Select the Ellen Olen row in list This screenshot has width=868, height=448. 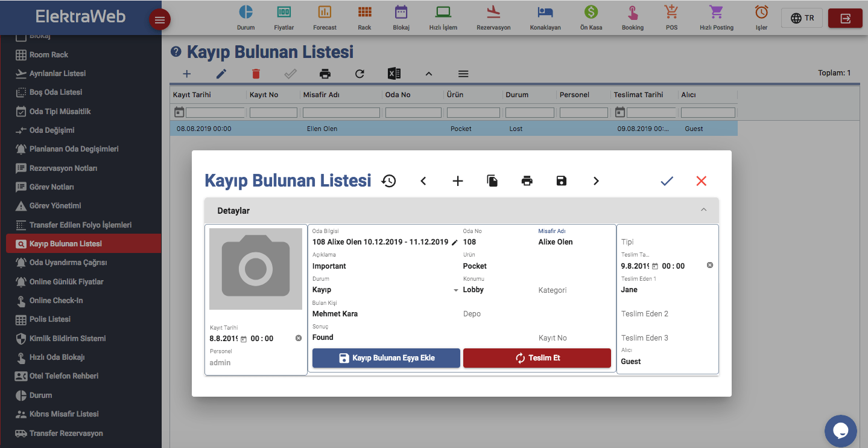pos(454,129)
